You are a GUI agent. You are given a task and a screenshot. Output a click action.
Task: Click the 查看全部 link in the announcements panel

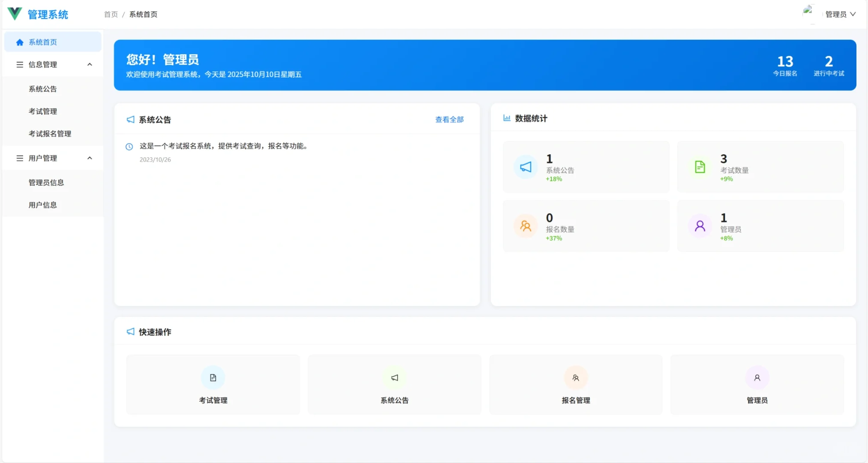coord(449,120)
